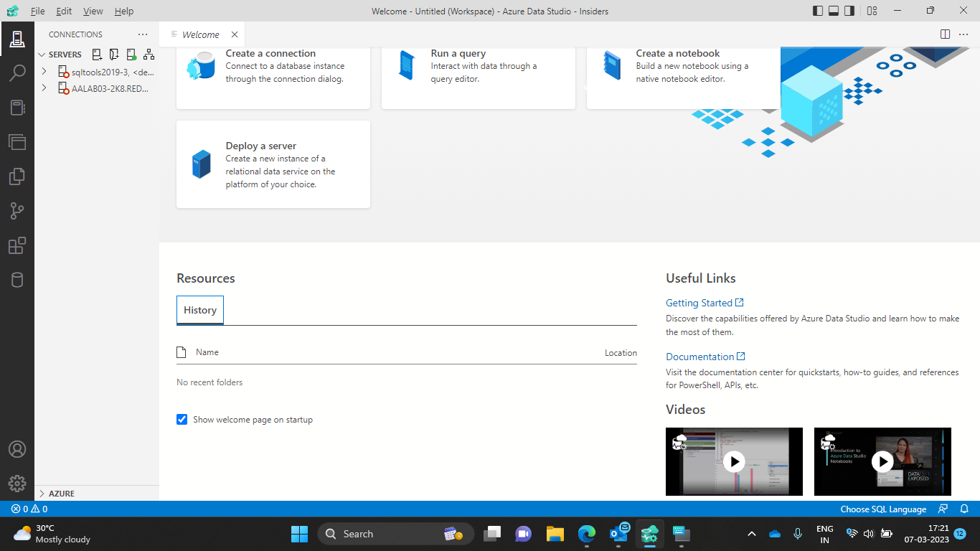Open the Accounts icon in the activity bar
Image resolution: width=980 pixels, height=551 pixels.
(x=17, y=448)
